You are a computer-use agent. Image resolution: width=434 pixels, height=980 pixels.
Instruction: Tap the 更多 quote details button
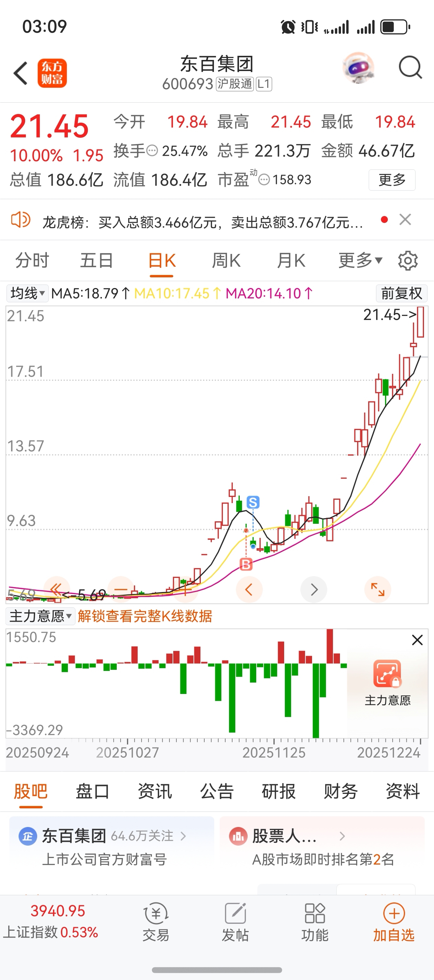tap(392, 180)
